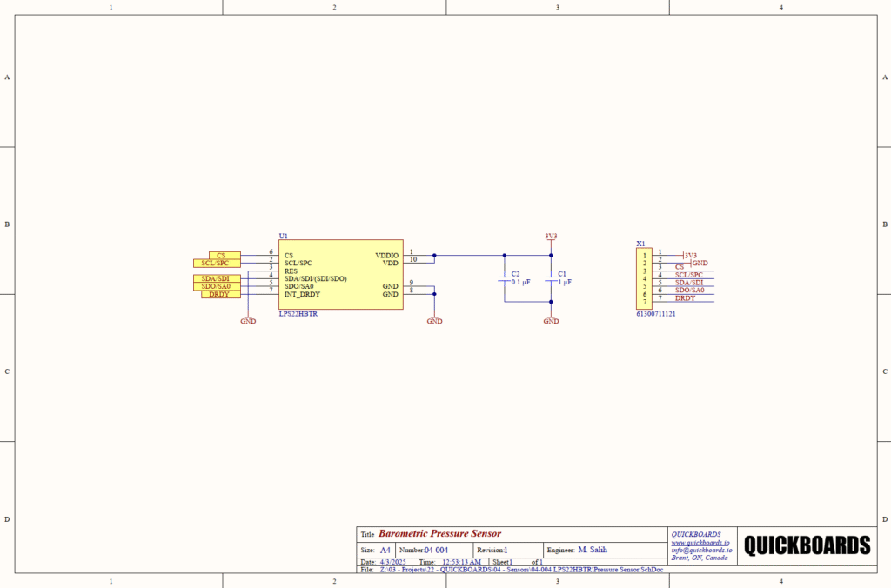
Task: Click the 3V3 power symbol at connector X1
Action: [x=690, y=255]
